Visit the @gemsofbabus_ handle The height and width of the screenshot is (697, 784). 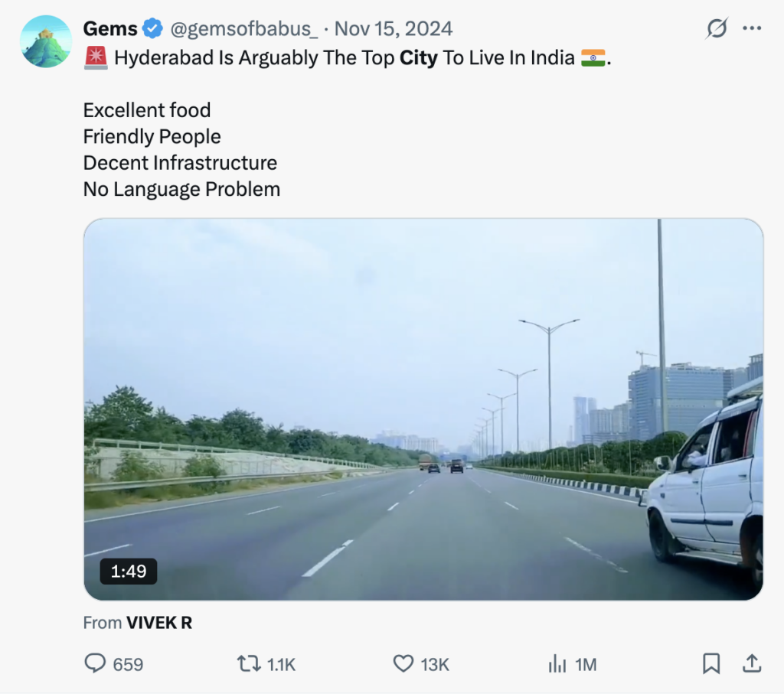[243, 29]
